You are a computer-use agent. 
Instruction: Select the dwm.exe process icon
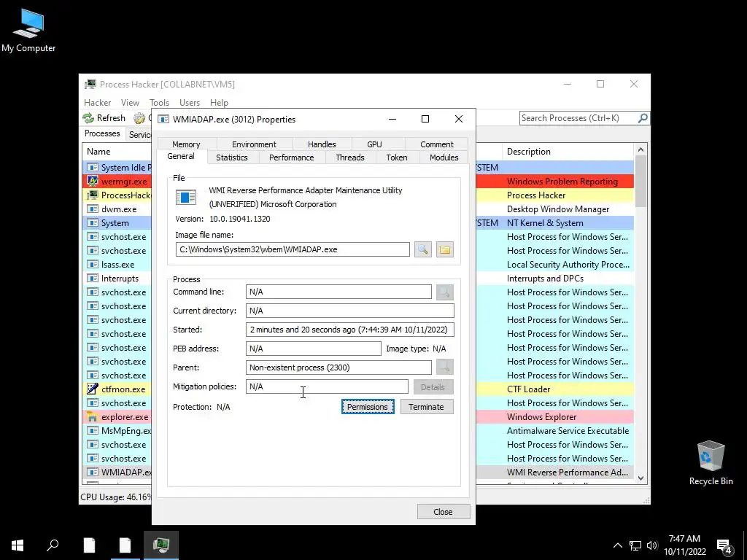[x=93, y=209]
